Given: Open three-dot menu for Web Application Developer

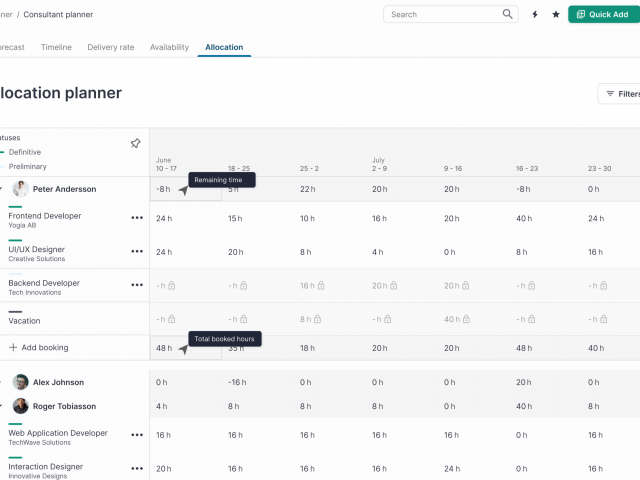Looking at the screenshot, I should (137, 435).
